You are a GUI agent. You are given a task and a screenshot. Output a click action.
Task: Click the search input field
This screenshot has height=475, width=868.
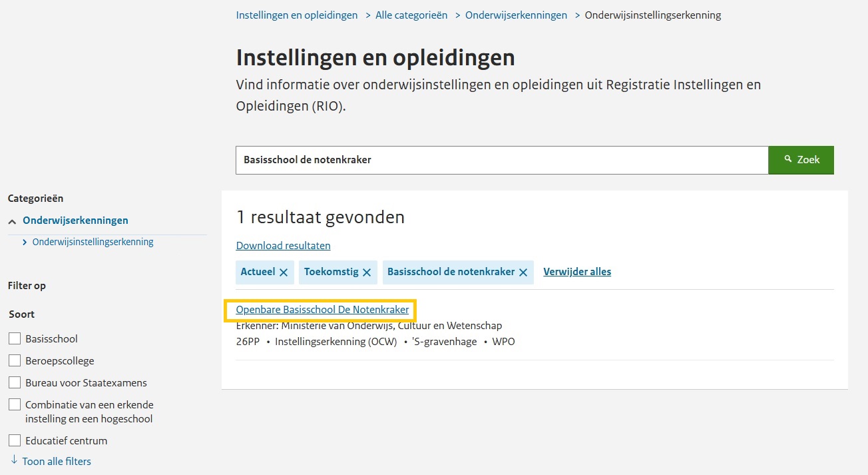[x=502, y=160]
